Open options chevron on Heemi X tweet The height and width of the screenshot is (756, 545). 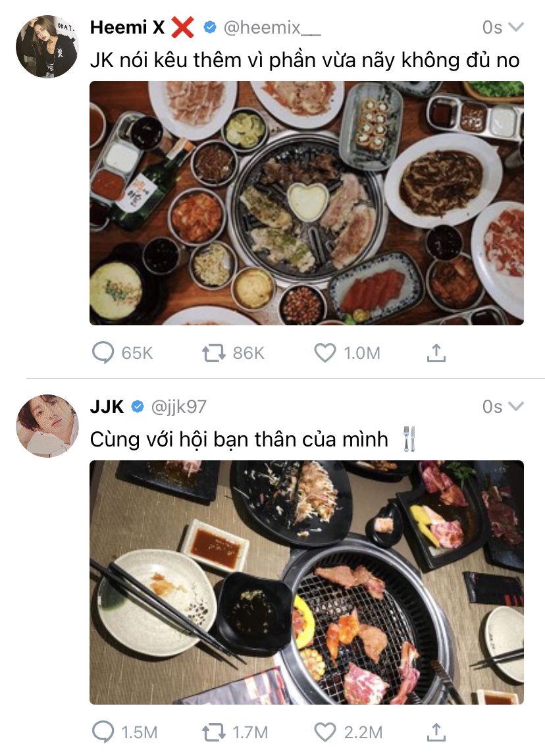[x=515, y=27]
